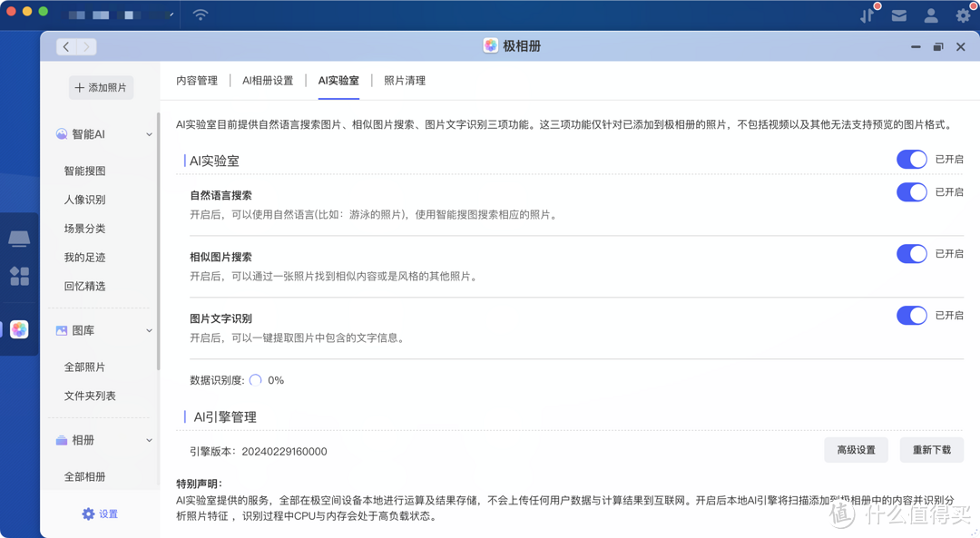Switch to the 照片清理 tab
The height and width of the screenshot is (538, 980).
pyautogui.click(x=405, y=81)
